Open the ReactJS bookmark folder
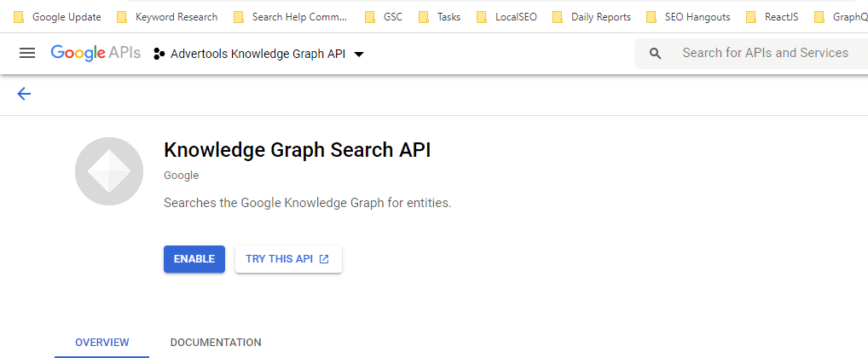This screenshot has height=358, width=868. pos(773,17)
